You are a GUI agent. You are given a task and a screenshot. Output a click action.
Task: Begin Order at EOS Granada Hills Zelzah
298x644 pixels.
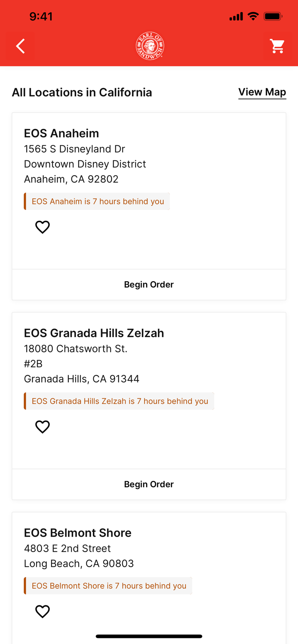[149, 484]
